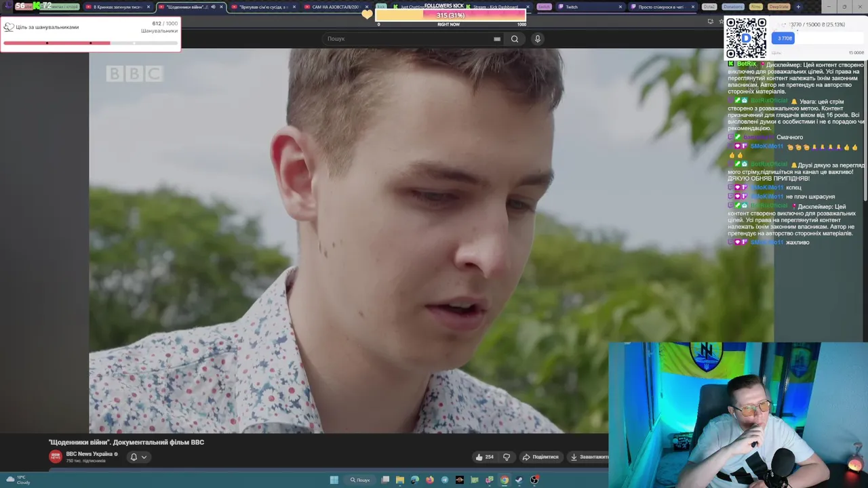Switch to the Twitch tab
Screen dimensions: 868x488
coord(589,7)
